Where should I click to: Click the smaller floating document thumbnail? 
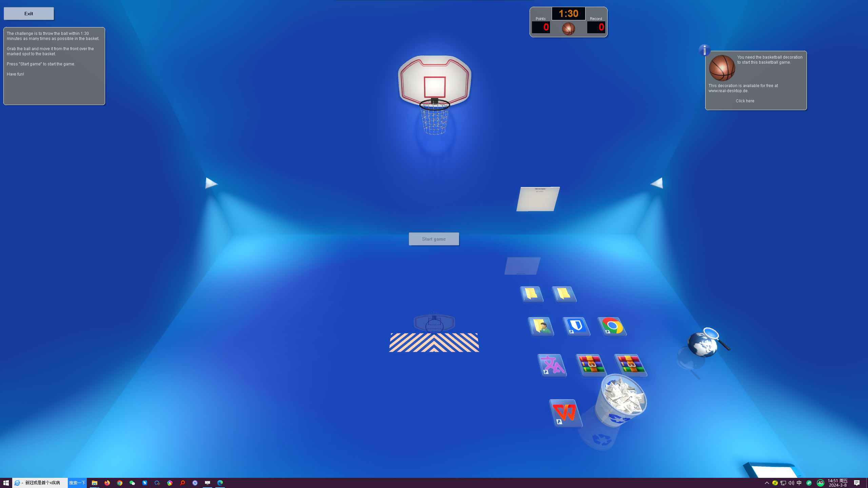521,266
